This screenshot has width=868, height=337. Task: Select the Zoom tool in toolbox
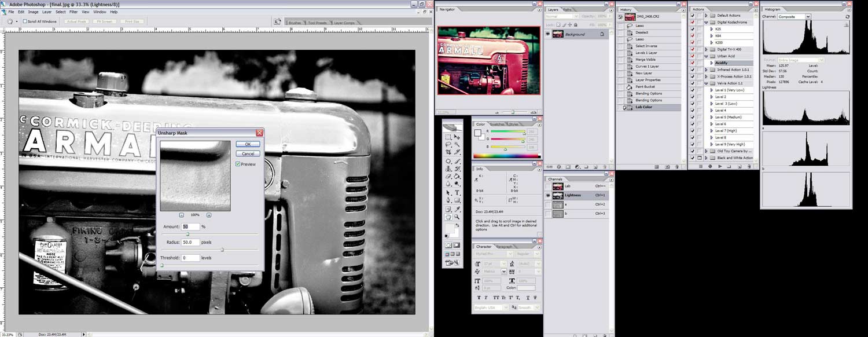click(457, 217)
